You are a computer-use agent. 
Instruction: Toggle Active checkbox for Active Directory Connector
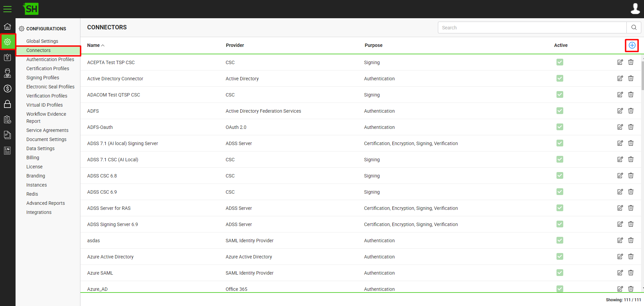click(x=560, y=78)
